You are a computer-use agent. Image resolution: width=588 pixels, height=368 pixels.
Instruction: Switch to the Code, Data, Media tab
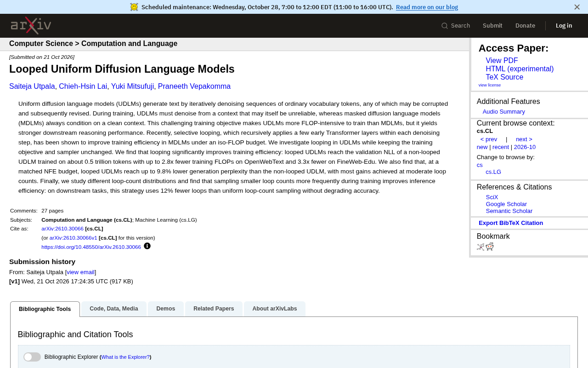point(114,309)
